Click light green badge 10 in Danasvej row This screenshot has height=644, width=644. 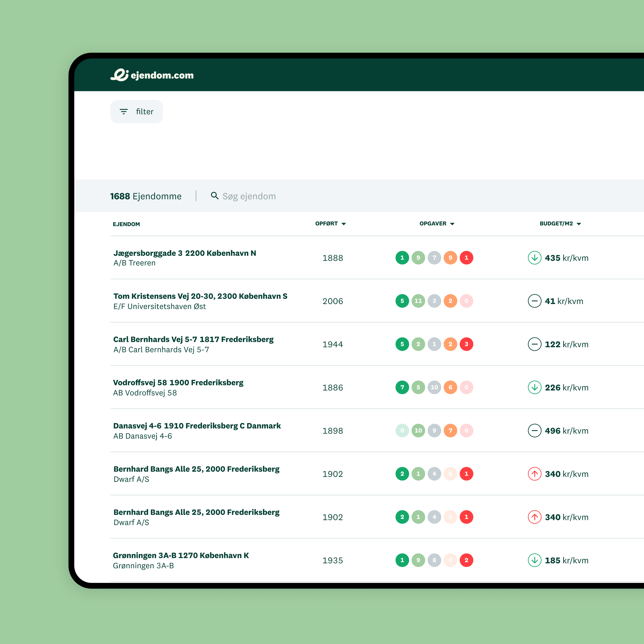click(x=418, y=430)
